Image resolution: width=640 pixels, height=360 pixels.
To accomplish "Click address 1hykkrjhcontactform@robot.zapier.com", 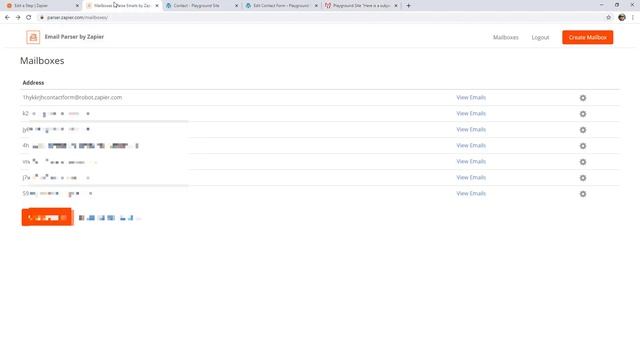I will point(72,98).
